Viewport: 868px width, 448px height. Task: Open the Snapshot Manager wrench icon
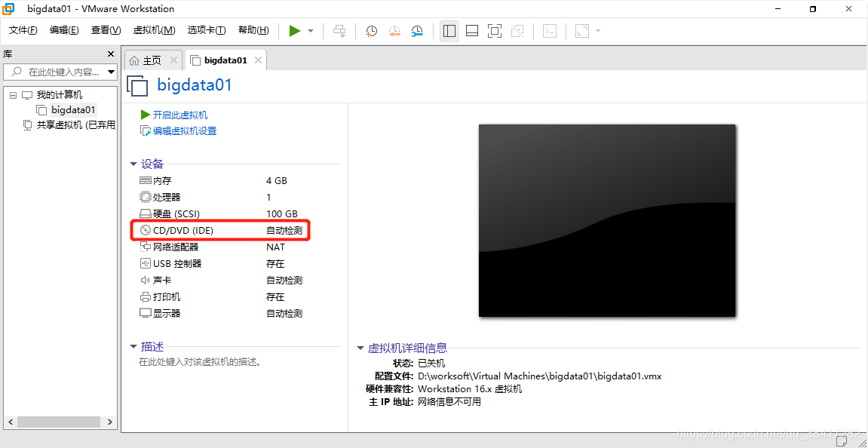417,31
